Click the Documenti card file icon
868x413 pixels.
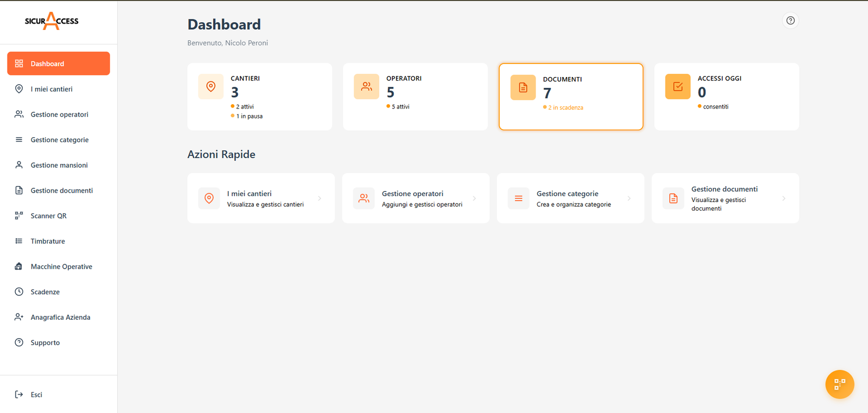523,88
